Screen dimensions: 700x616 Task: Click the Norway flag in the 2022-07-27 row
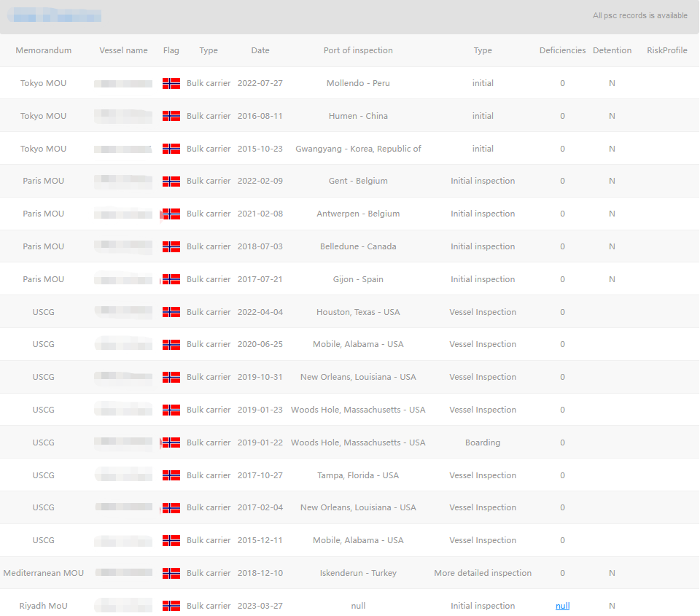[x=171, y=84]
